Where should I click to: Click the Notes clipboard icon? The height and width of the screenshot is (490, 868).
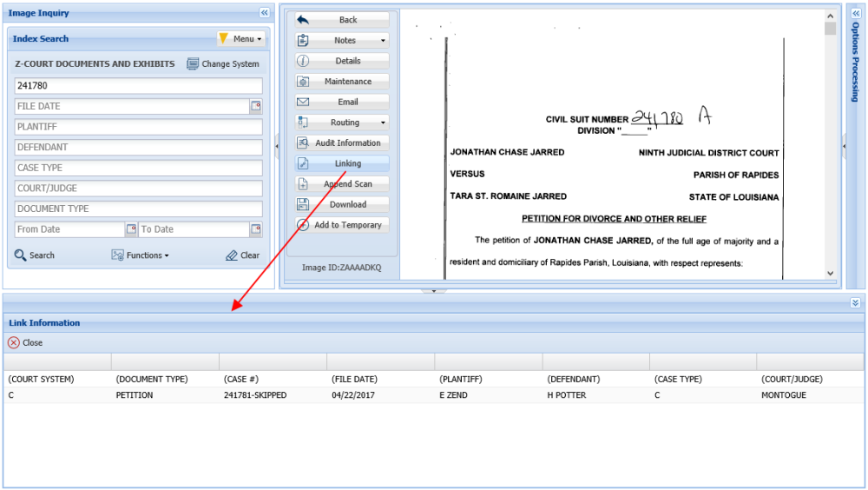coord(303,41)
